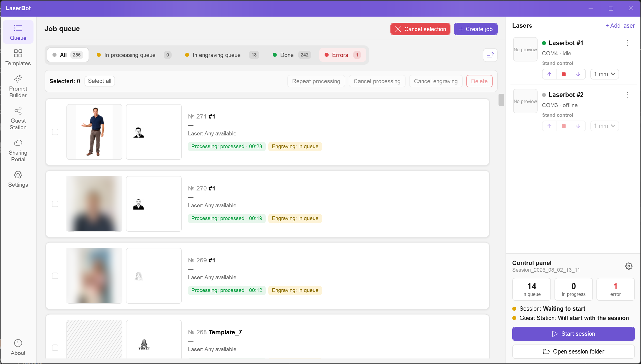Move Laserbot #1 stand down
This screenshot has width=641, height=364.
pos(578,74)
